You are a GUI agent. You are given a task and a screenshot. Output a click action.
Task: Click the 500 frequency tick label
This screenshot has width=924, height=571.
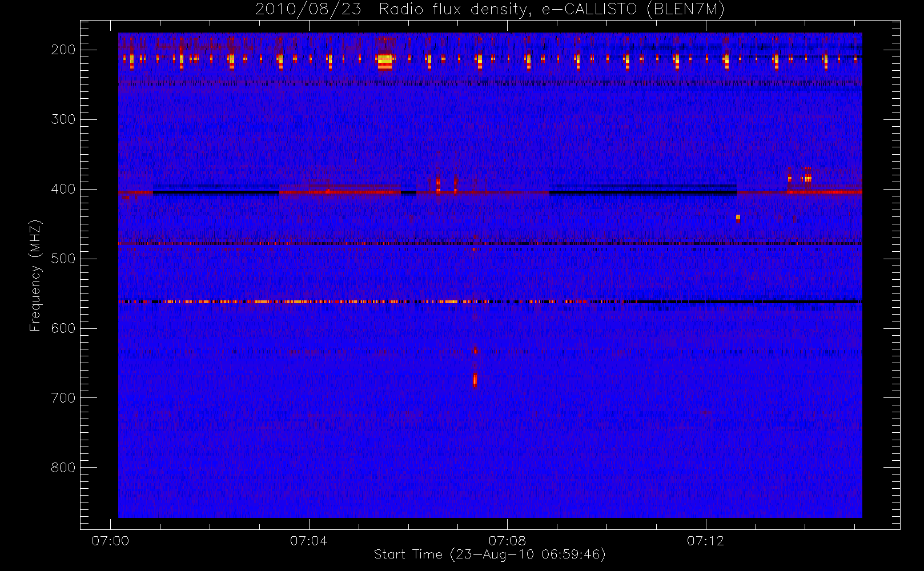click(x=63, y=259)
